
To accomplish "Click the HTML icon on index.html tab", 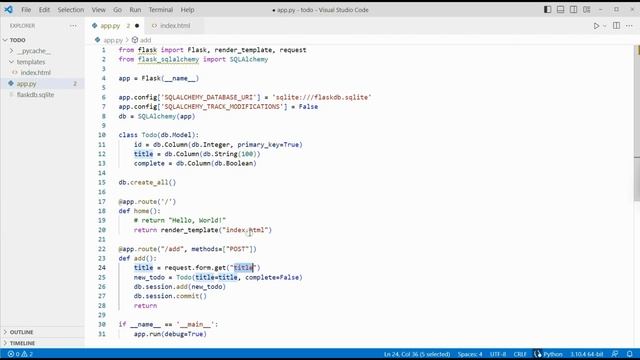I will tap(154, 25).
